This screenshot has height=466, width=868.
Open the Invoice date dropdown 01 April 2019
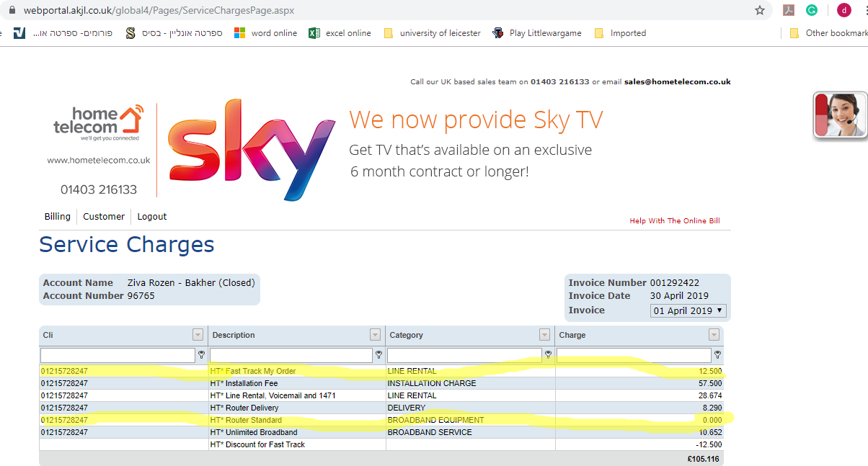tap(688, 311)
